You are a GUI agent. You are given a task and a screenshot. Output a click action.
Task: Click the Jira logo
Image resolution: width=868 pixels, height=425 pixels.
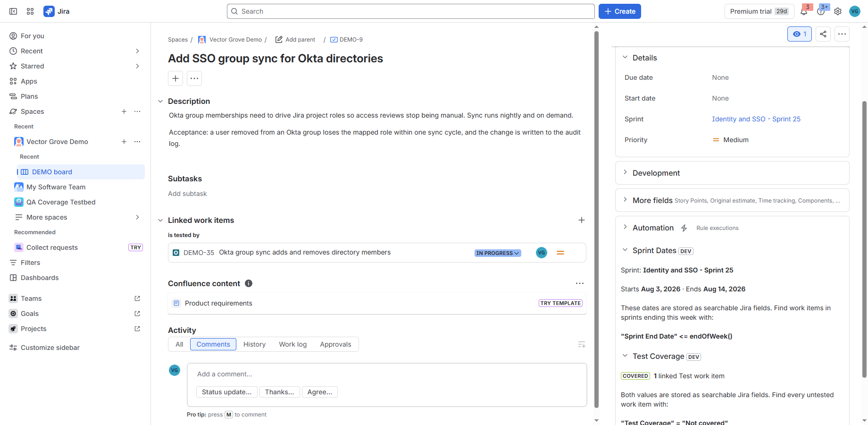pyautogui.click(x=57, y=11)
